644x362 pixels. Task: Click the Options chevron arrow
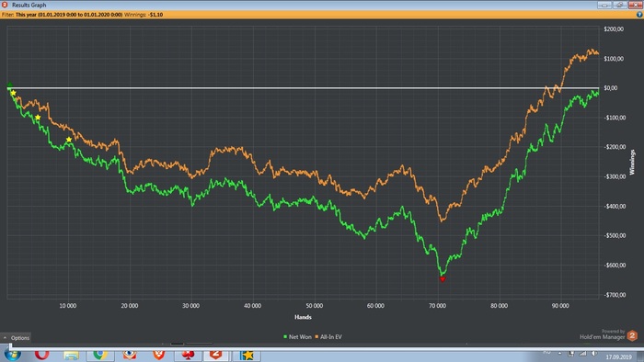point(5,338)
